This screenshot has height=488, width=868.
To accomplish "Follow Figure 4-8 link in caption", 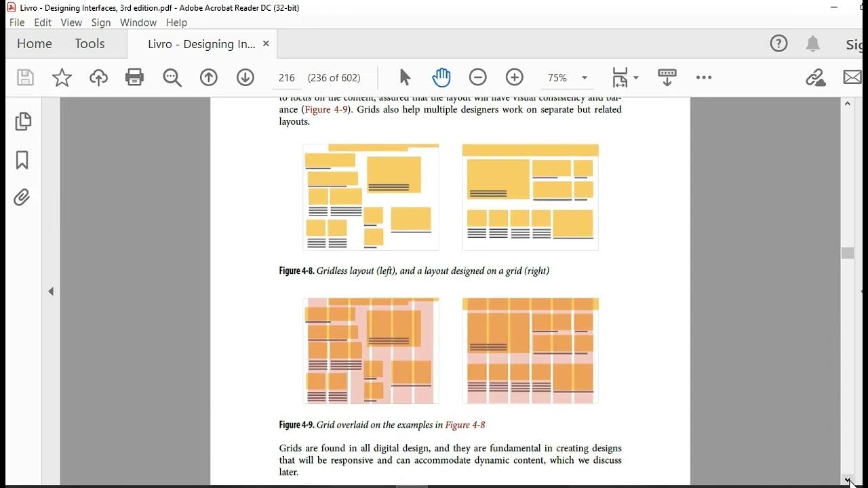I will pos(465,425).
